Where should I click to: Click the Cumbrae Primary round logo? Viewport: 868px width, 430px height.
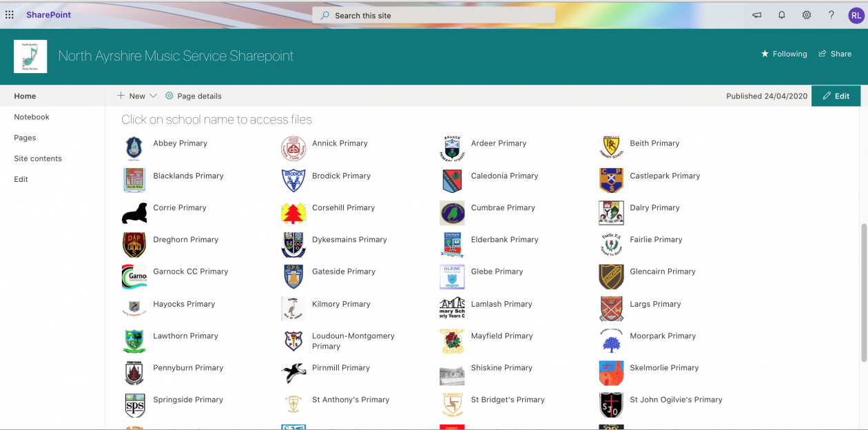pyautogui.click(x=453, y=213)
